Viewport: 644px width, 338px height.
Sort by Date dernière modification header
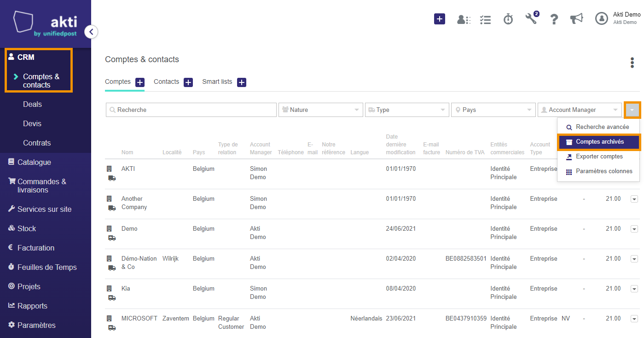400,145
